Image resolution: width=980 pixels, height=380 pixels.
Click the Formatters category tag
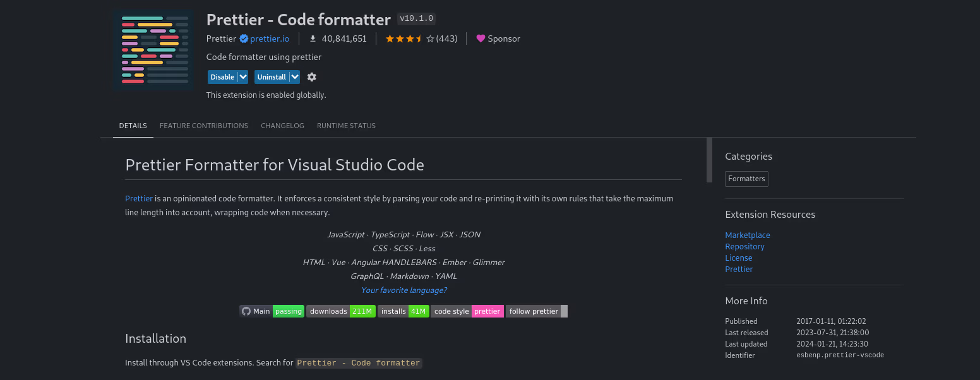tap(746, 179)
